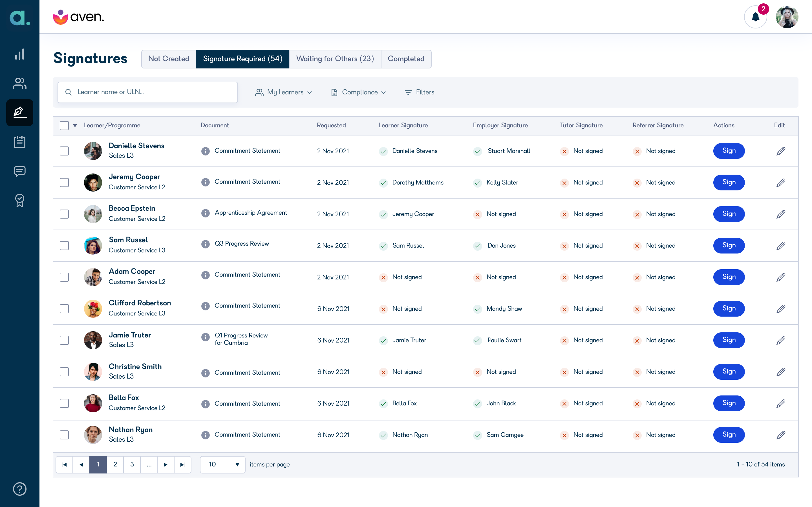This screenshot has height=507, width=812.
Task: Open the analytics bar chart sidebar icon
Action: point(19,54)
